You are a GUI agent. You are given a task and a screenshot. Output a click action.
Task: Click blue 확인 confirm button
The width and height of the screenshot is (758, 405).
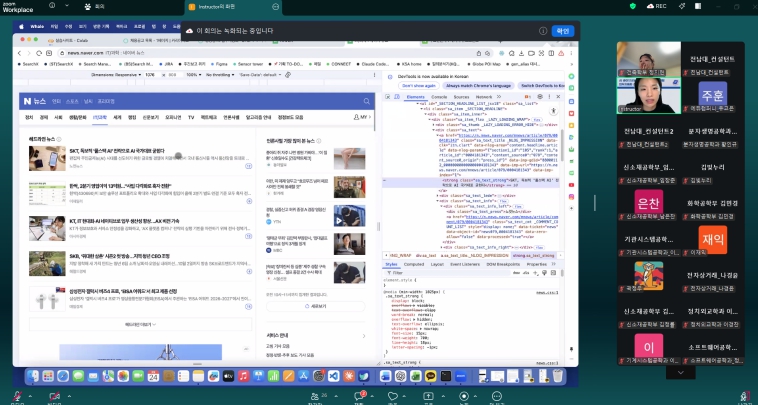click(563, 31)
